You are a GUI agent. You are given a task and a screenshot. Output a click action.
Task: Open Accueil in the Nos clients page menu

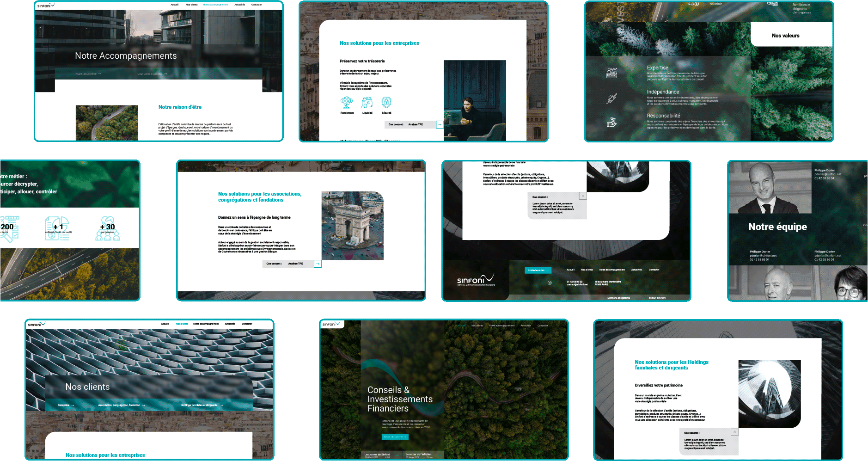(165, 324)
